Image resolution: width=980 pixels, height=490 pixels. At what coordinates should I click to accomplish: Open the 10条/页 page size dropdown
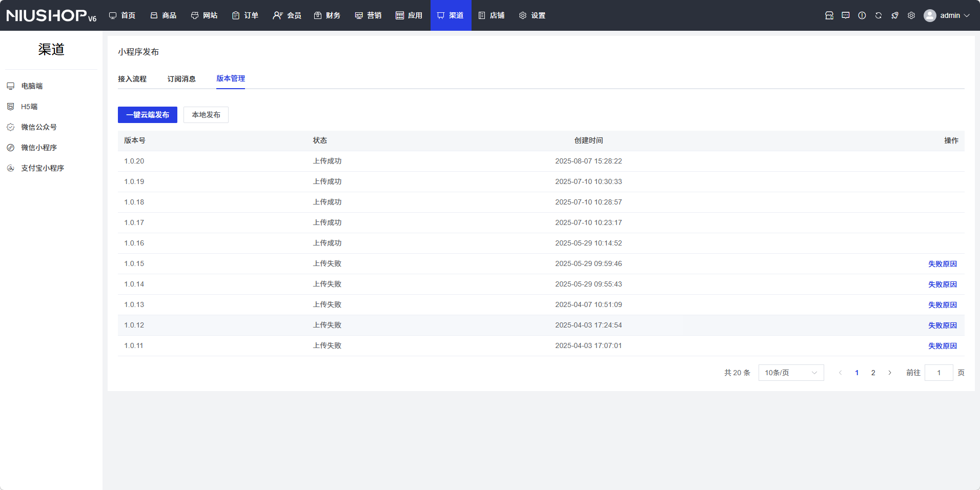pyautogui.click(x=791, y=373)
